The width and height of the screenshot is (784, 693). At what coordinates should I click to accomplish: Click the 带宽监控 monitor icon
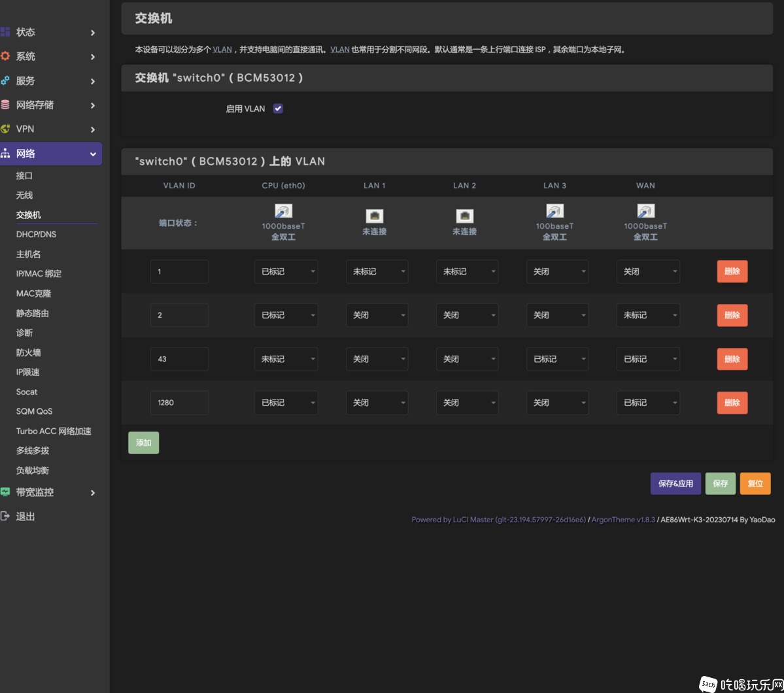(x=5, y=492)
